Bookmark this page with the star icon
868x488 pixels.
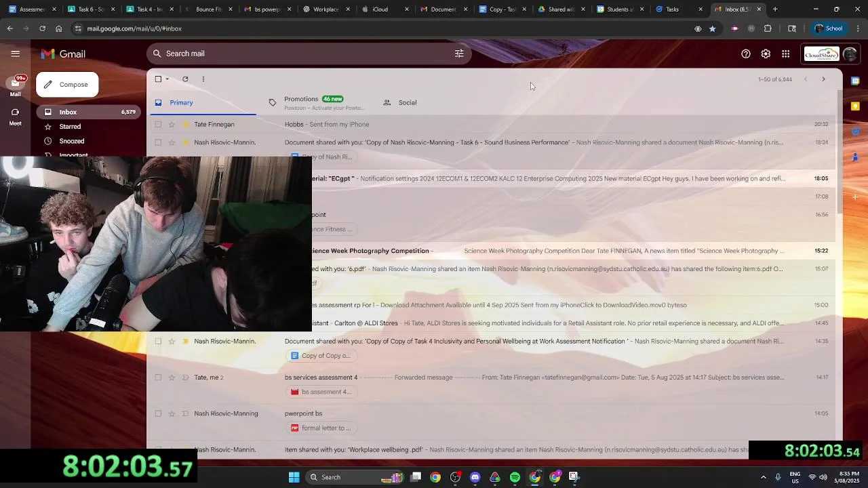(x=712, y=28)
